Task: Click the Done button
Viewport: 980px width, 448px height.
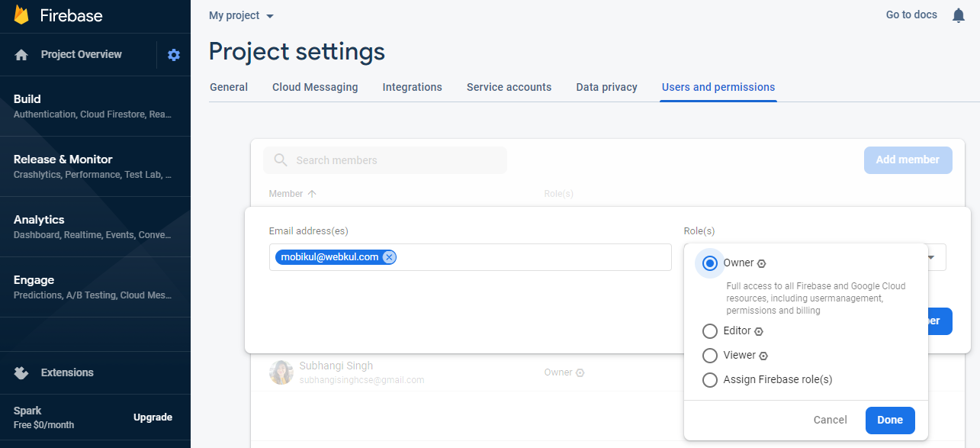Action: [x=890, y=421]
